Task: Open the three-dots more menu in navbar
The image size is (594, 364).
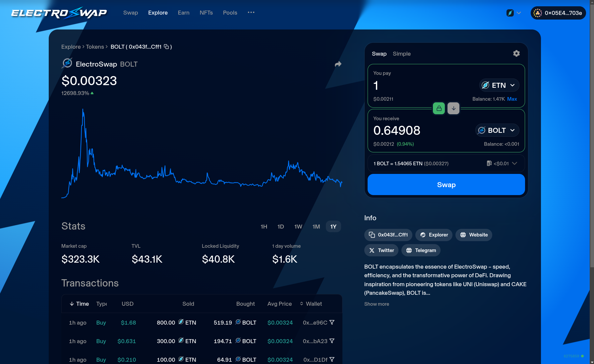Action: pyautogui.click(x=251, y=13)
